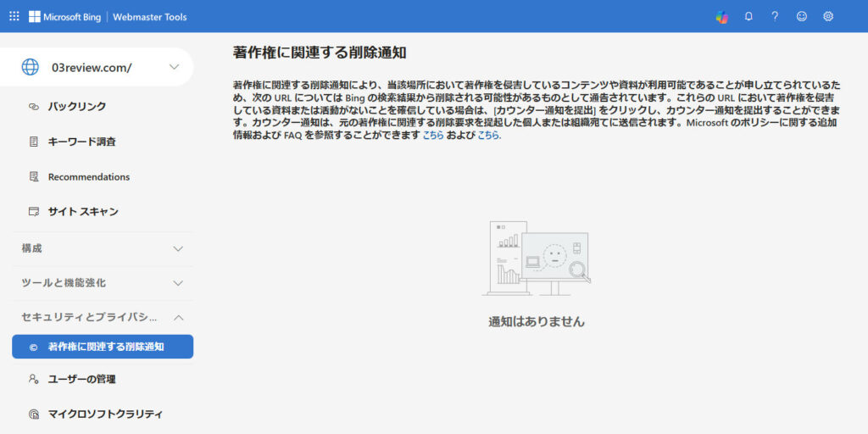Click the second こちら FAQ link

488,135
